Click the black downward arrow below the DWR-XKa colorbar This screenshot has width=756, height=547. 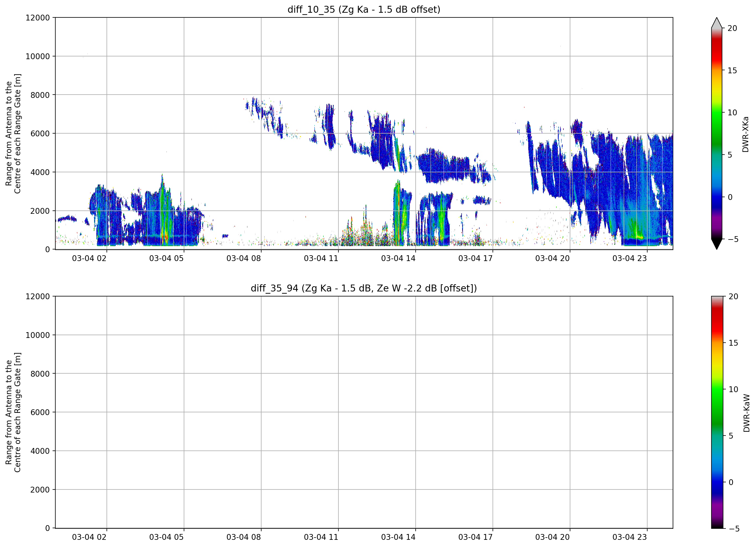(717, 244)
